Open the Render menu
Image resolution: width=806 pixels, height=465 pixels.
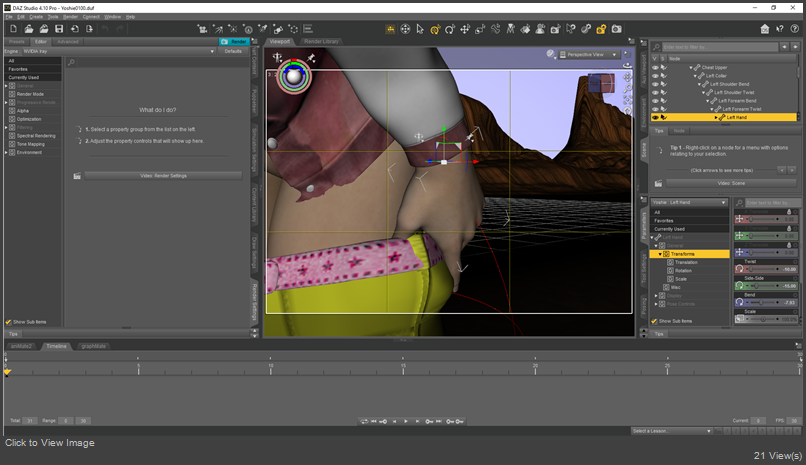pos(70,17)
